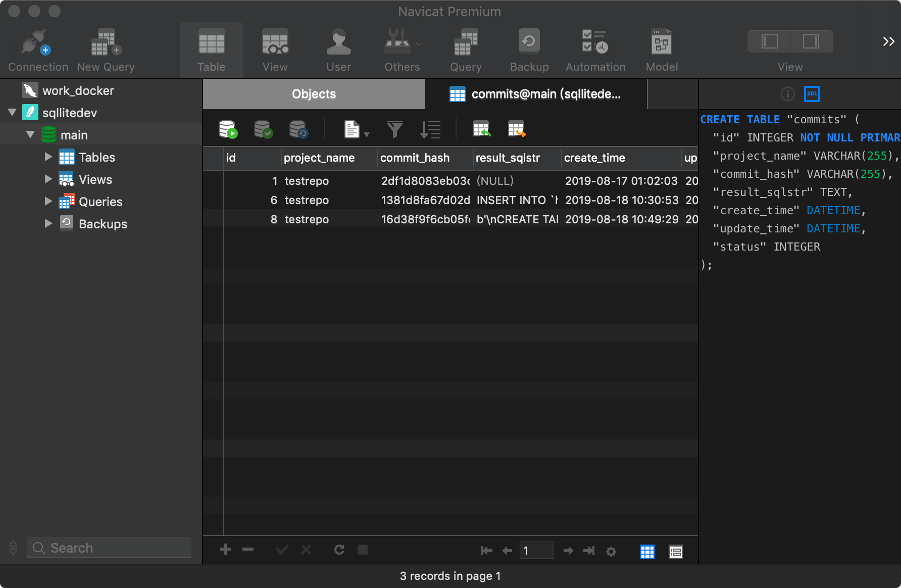Switch to grid view of records

[647, 551]
